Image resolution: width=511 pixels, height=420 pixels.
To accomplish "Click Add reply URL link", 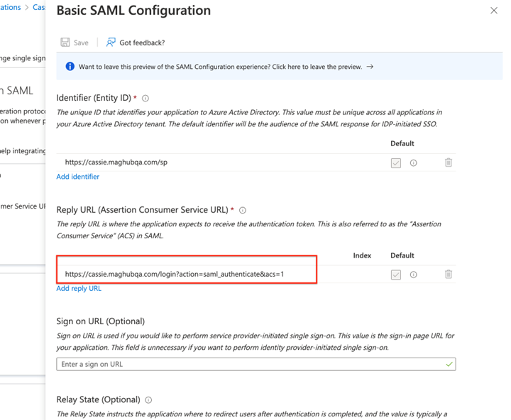I will [x=79, y=289].
